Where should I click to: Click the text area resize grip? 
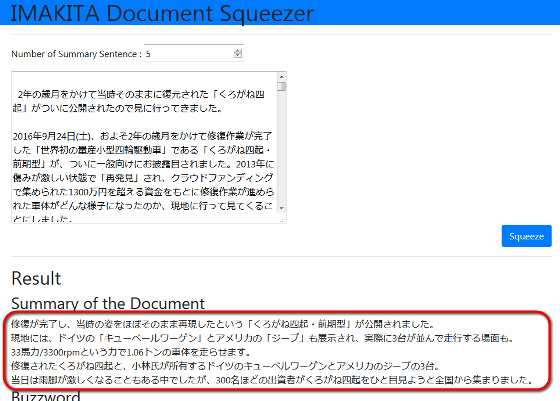pos(282,220)
